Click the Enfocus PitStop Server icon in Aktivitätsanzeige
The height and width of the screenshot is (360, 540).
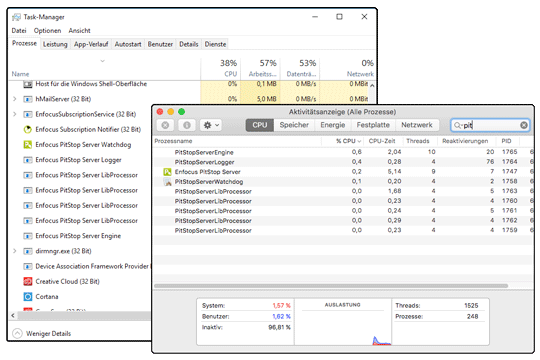pos(167,172)
